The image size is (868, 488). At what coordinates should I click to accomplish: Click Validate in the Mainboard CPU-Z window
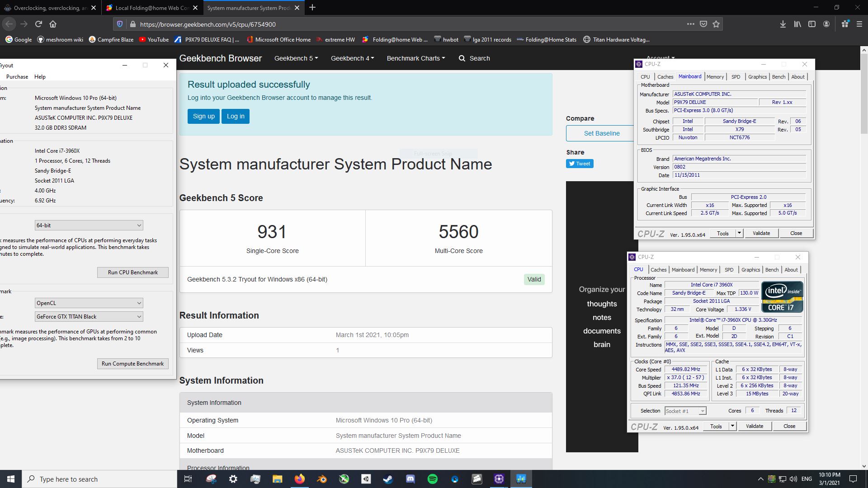click(x=761, y=233)
